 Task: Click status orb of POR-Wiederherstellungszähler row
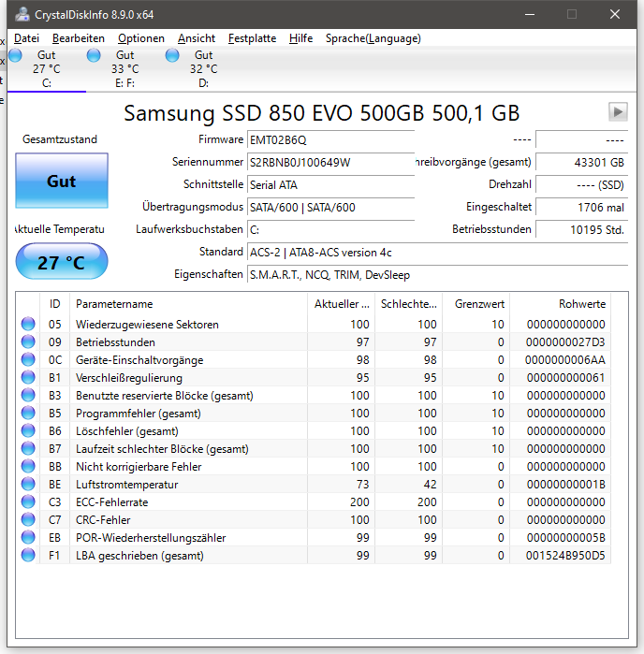tap(28, 538)
